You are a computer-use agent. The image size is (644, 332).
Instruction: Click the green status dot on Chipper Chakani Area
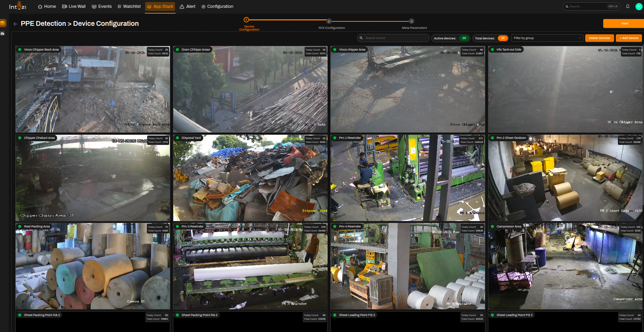tap(20, 138)
